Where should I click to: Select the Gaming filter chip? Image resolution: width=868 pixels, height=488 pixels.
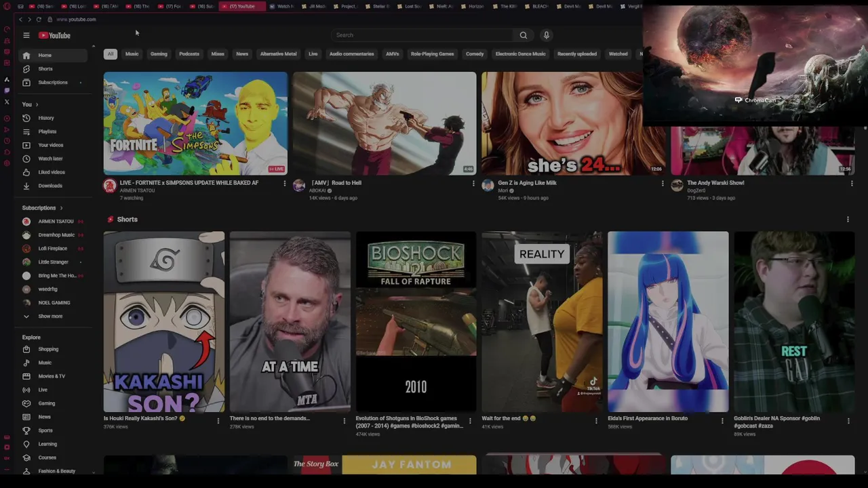[x=159, y=54]
